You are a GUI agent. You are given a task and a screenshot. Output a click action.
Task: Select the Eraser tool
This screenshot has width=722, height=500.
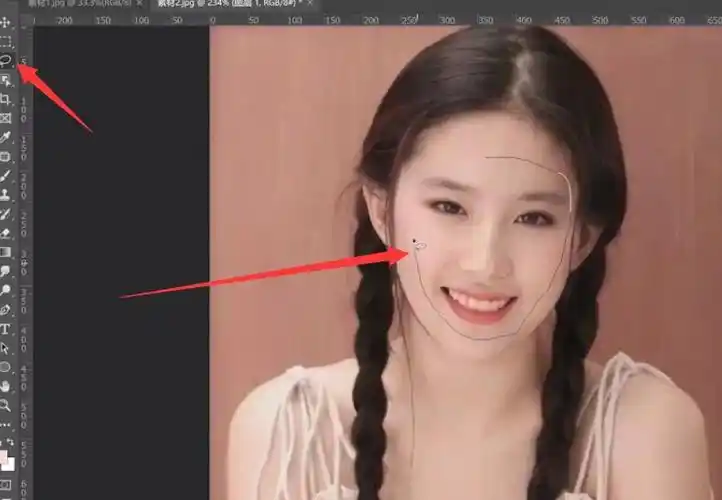click(6, 233)
